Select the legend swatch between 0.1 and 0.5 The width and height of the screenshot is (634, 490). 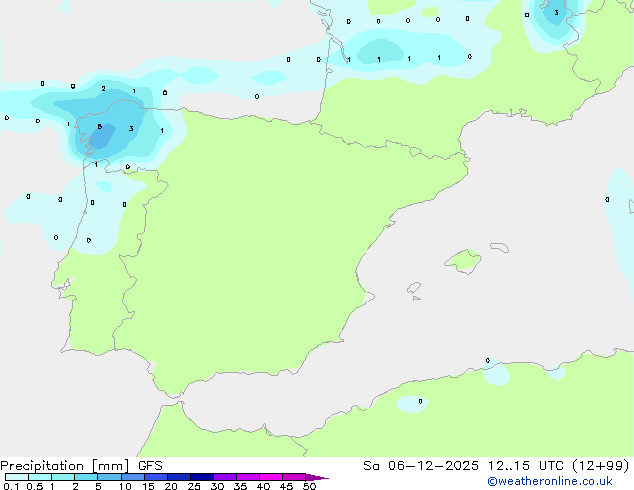click(x=17, y=477)
